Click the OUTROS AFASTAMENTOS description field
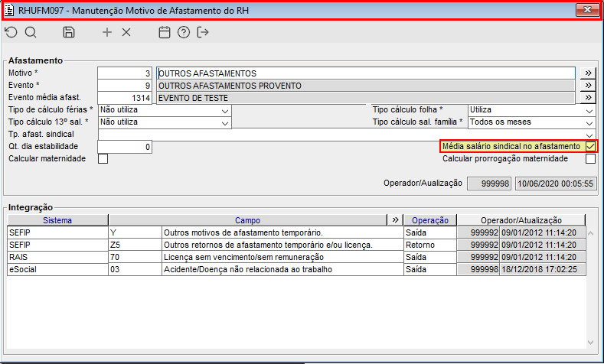 coord(366,73)
